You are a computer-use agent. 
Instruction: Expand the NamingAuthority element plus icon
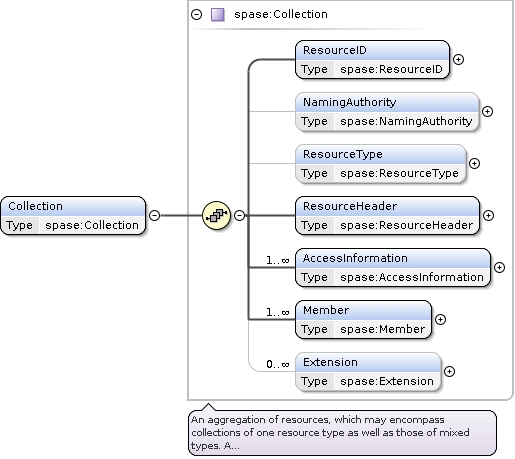coord(487,111)
